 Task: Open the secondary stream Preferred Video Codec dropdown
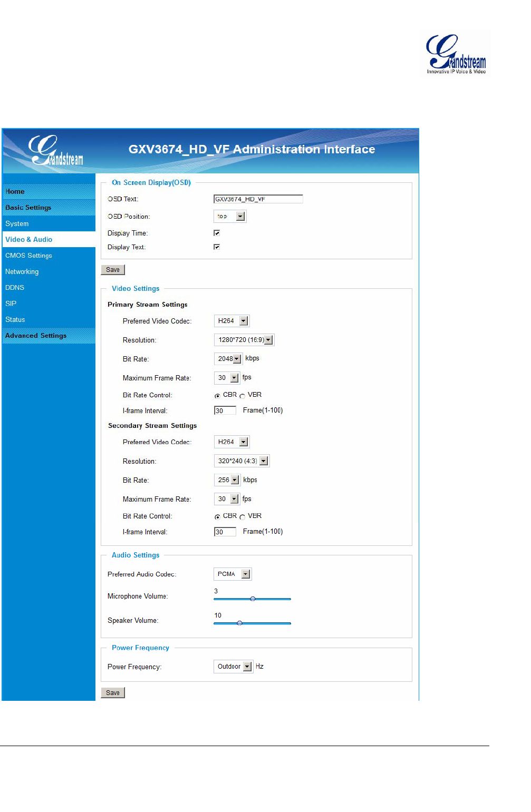click(x=231, y=442)
